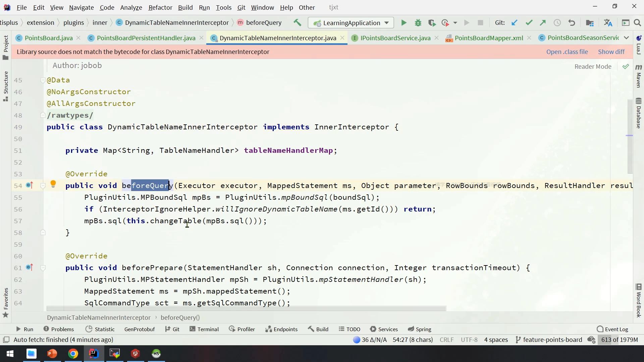Image resolution: width=644 pixels, height=362 pixels.
Task: Open feature-points-board branch selector
Action: pyautogui.click(x=549, y=340)
